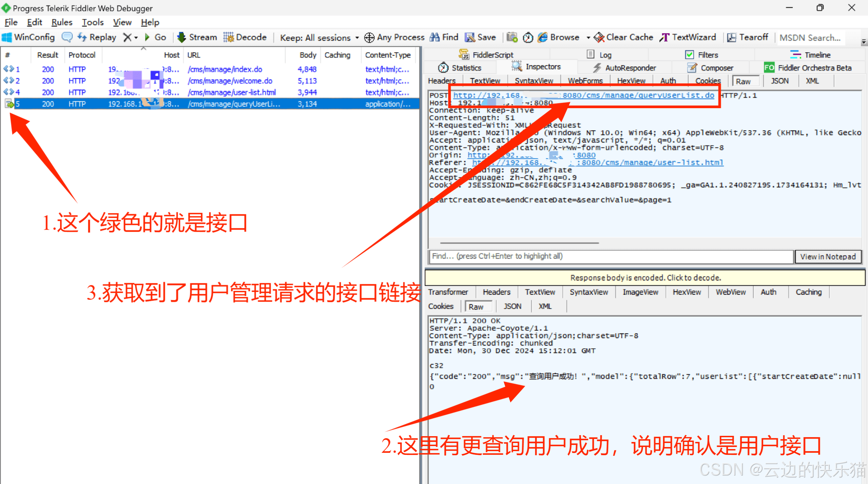Expand the Remove sessions X dropdown
868x484 pixels.
coord(136,37)
